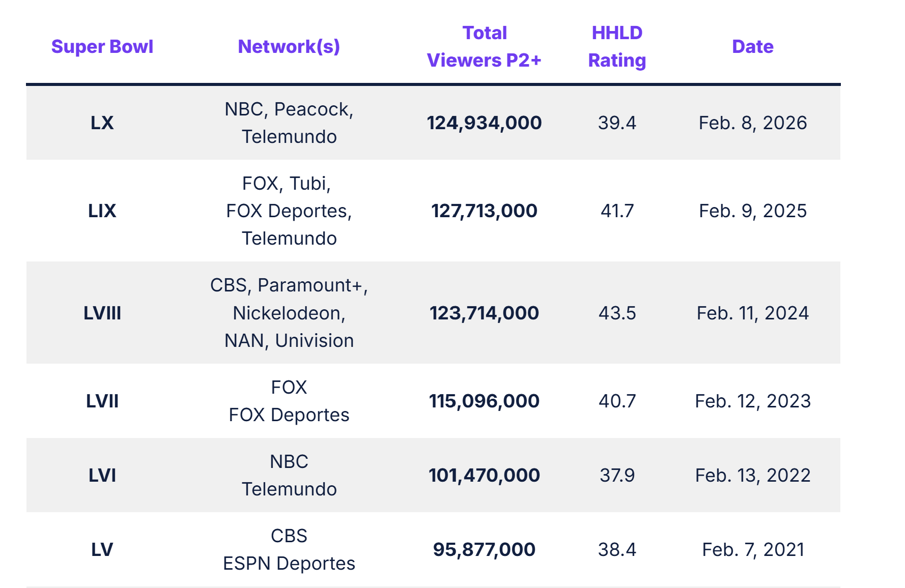Click the 124,934,000 viewers figure
The height and width of the screenshot is (588, 905).
pos(484,123)
